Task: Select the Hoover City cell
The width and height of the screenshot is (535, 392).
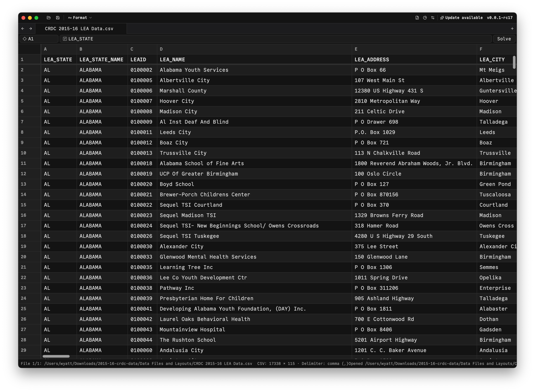Action: (254, 101)
